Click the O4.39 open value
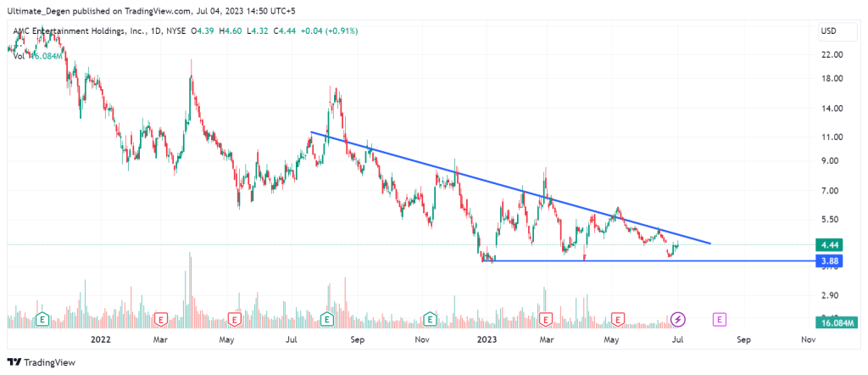Image resolution: width=868 pixels, height=375 pixels. click(x=203, y=31)
